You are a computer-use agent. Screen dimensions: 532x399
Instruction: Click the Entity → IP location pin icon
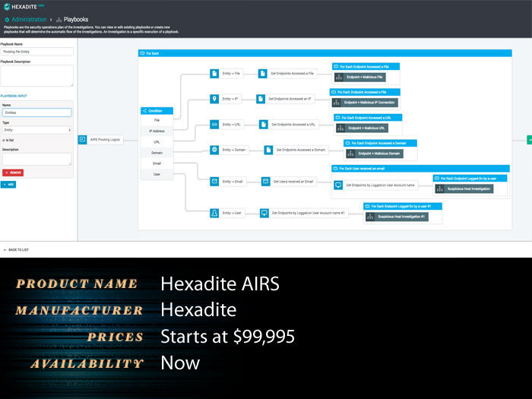(214, 99)
